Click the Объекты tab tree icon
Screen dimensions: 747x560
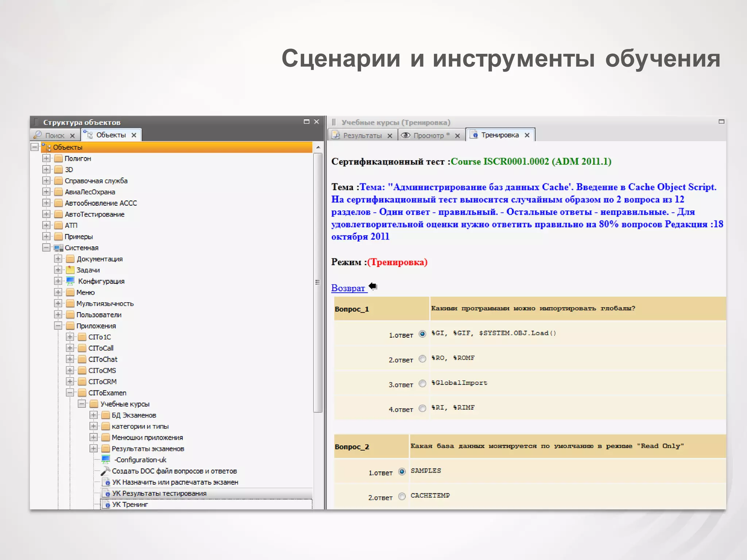[x=88, y=135]
